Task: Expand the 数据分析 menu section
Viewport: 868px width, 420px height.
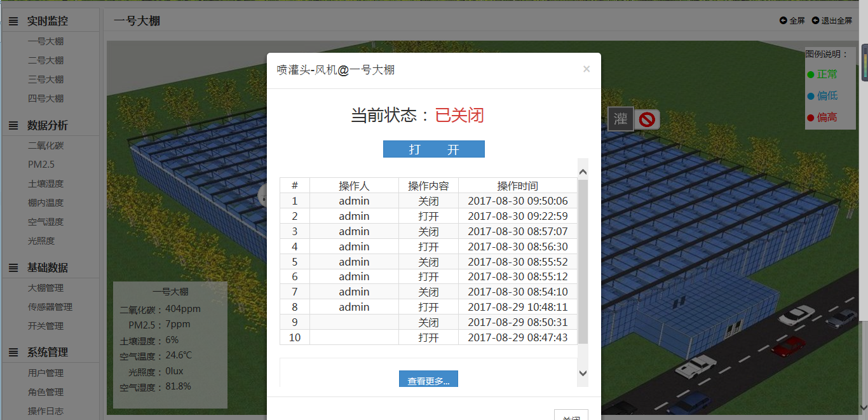Action: click(48, 125)
